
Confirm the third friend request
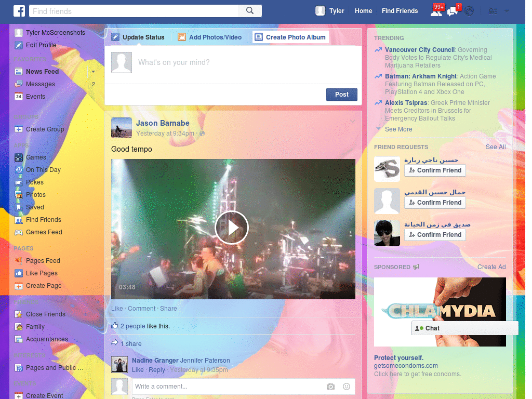435,235
